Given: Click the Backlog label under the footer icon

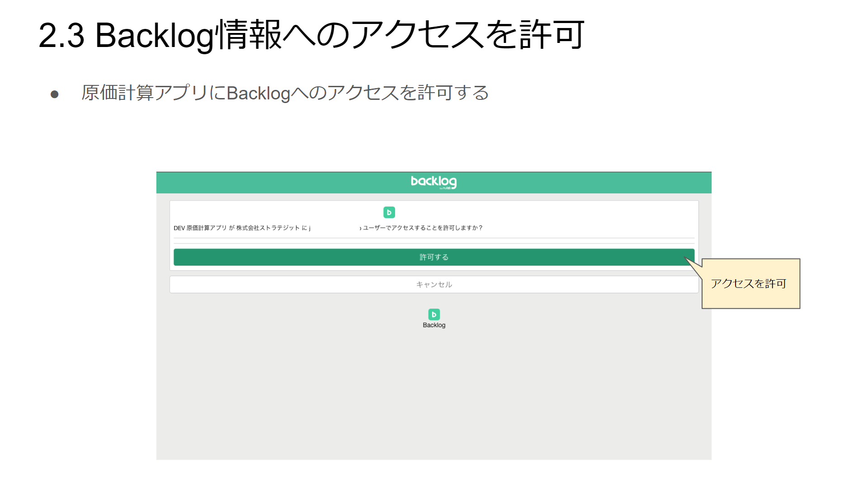Looking at the screenshot, I should 434,325.
